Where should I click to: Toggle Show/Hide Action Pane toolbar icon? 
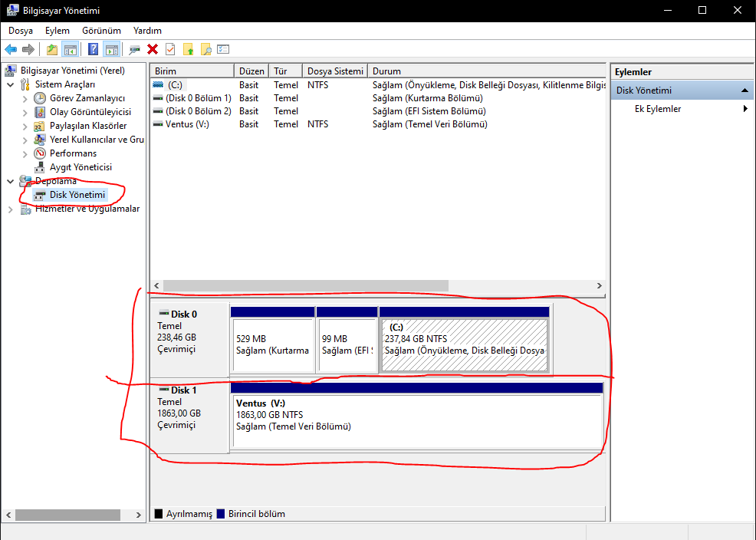112,49
